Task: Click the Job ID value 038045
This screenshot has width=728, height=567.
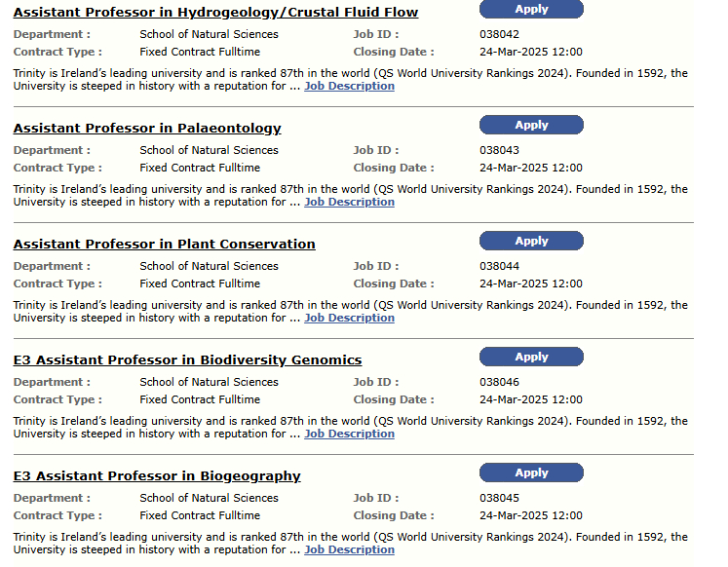Action: 499,498
